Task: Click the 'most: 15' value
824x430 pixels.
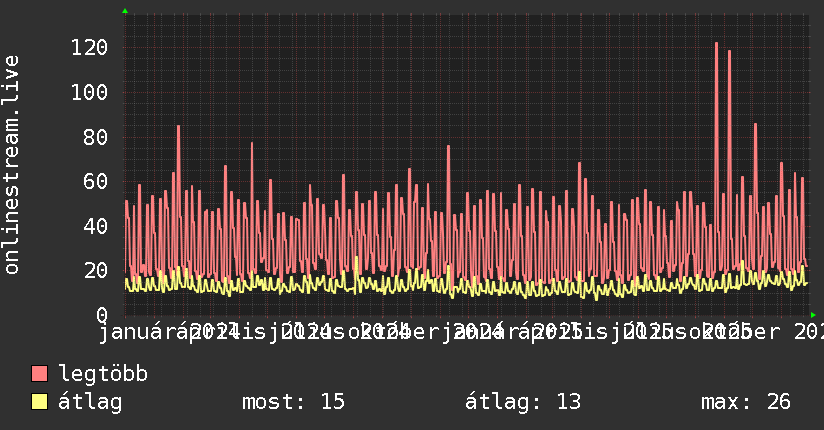Action: pyautogui.click(x=293, y=402)
